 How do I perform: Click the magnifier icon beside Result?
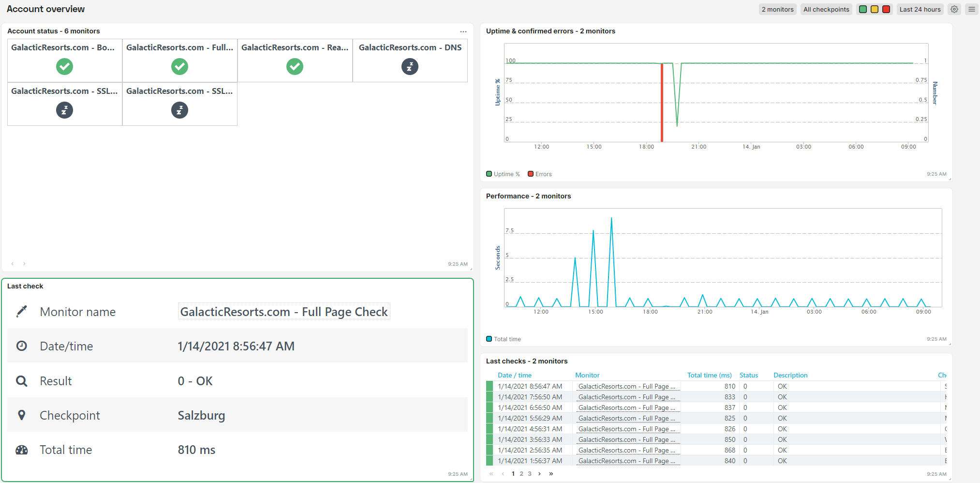click(x=22, y=380)
